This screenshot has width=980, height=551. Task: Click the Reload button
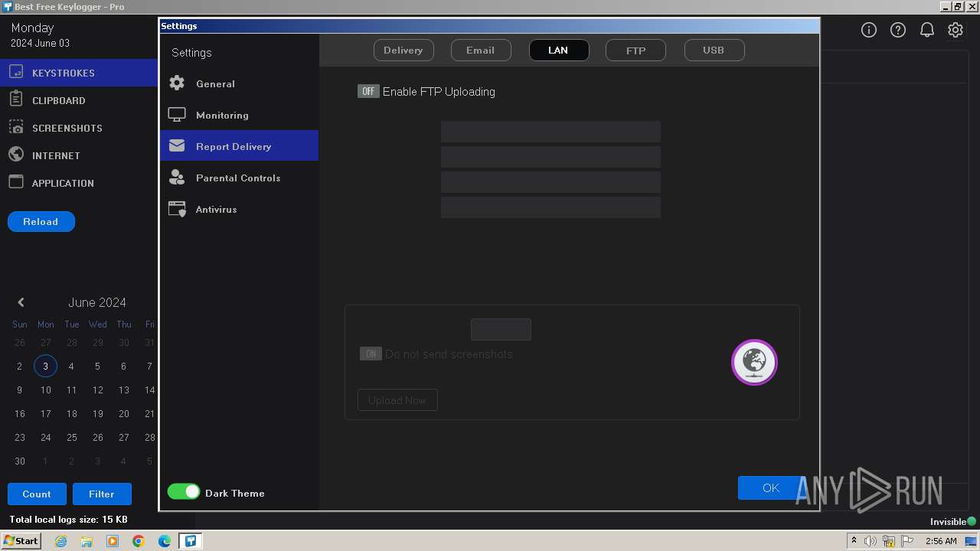pos(41,222)
